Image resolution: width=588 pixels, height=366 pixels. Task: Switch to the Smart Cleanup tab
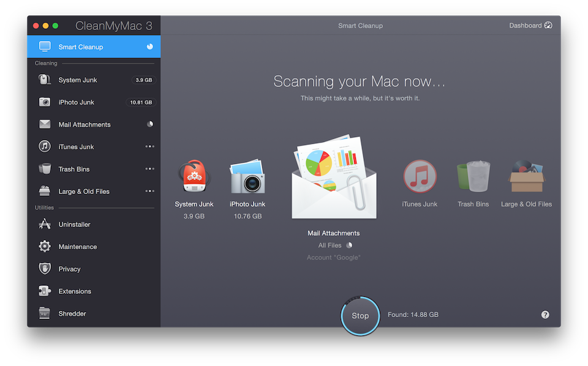pos(93,47)
